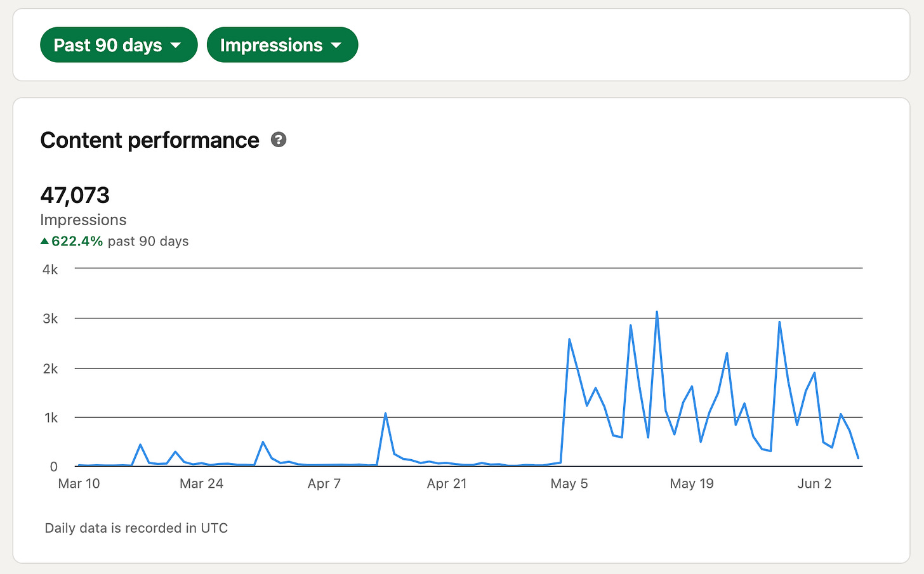This screenshot has height=574, width=924.
Task: Click the May 5 x-axis label
Action: (569, 483)
